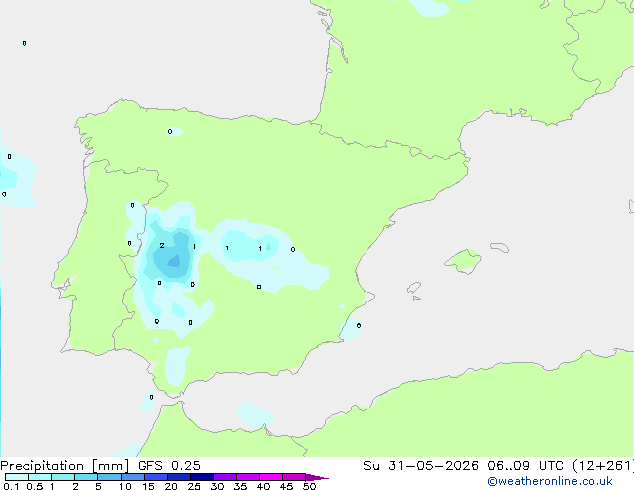Click the '25' legend scale label
Screen dimensions: 634x490
coord(194,486)
